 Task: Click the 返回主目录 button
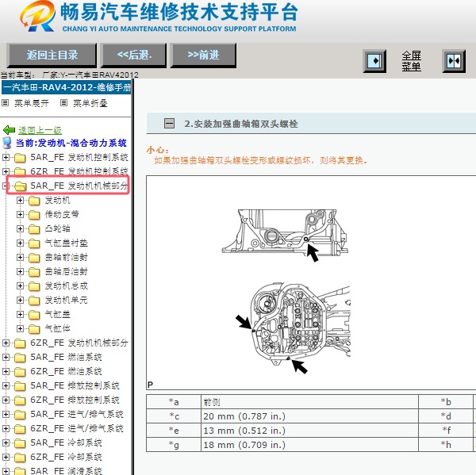coord(52,55)
